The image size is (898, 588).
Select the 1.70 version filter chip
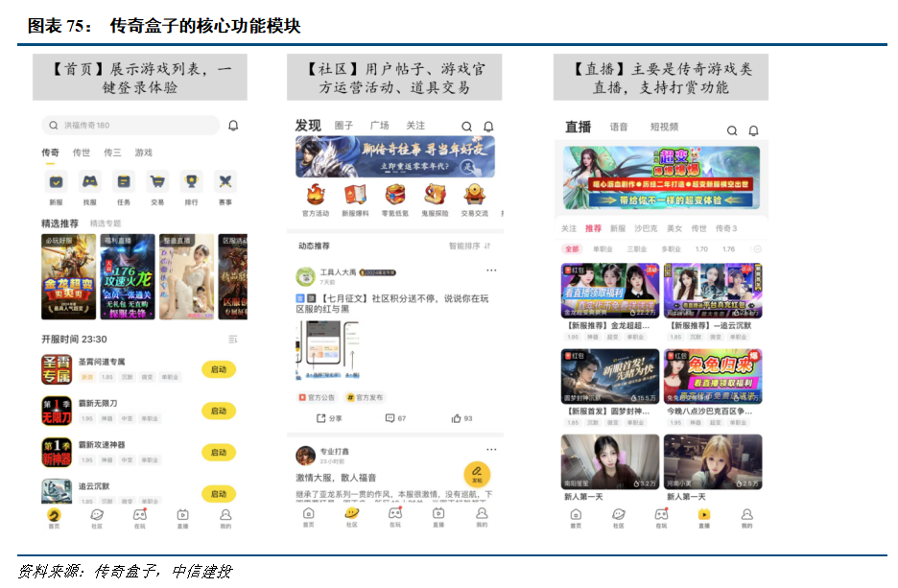pos(701,249)
